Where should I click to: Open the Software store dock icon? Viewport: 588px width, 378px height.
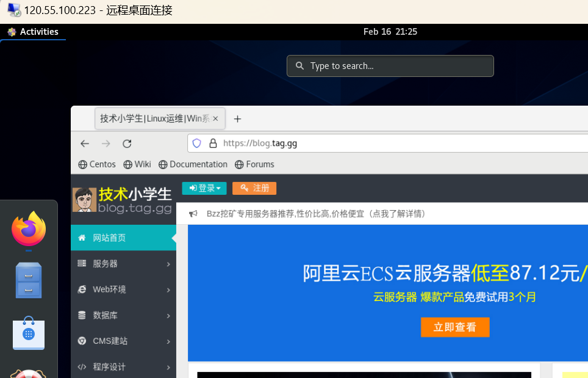coord(29,332)
